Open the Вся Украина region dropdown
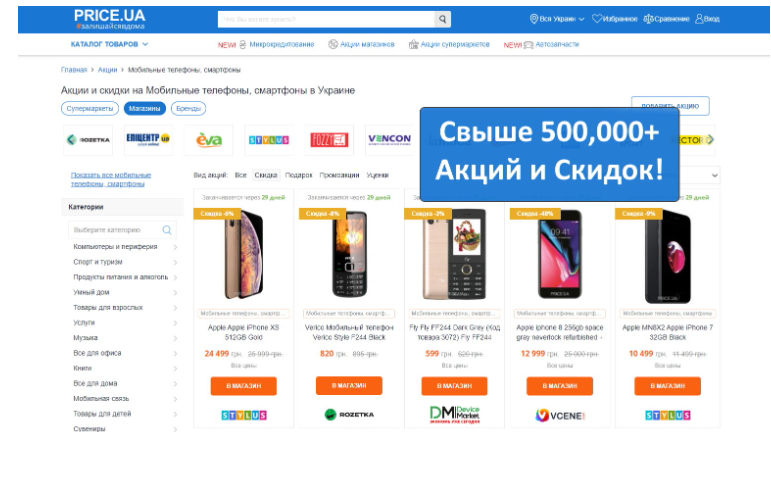771x479 pixels. click(557, 19)
